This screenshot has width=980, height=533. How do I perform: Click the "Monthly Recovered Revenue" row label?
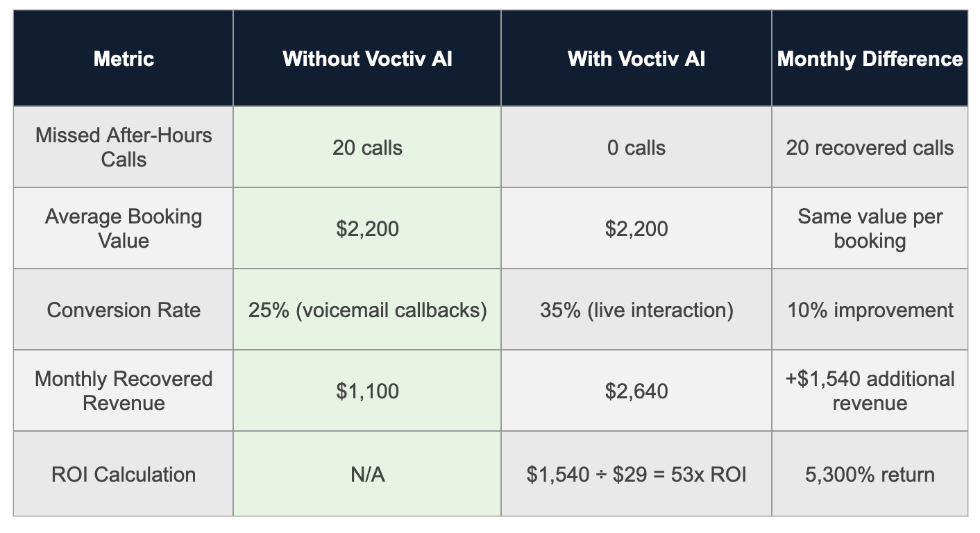[124, 391]
